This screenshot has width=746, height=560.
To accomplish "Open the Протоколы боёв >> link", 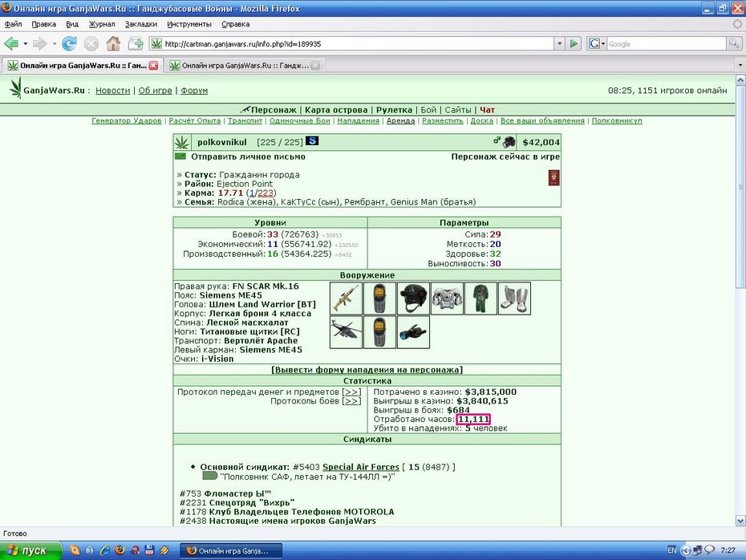I will pyautogui.click(x=351, y=401).
